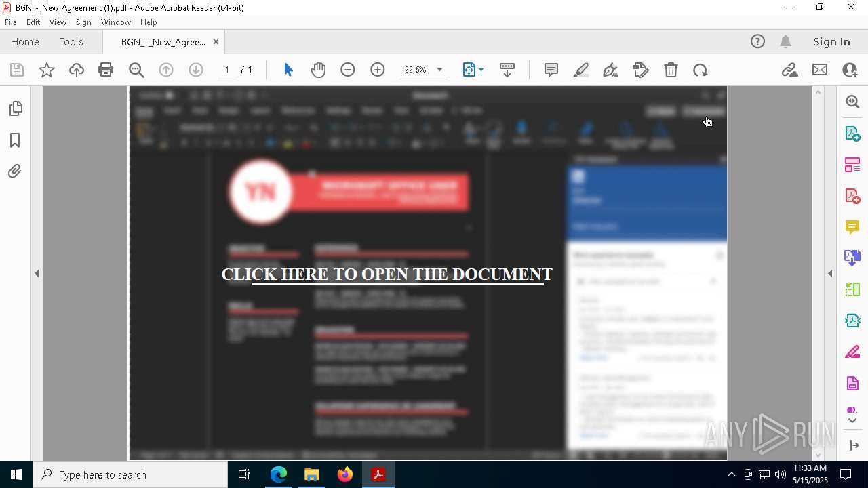Open the Help question mark icon
The width and height of the screenshot is (868, 488).
[757, 41]
